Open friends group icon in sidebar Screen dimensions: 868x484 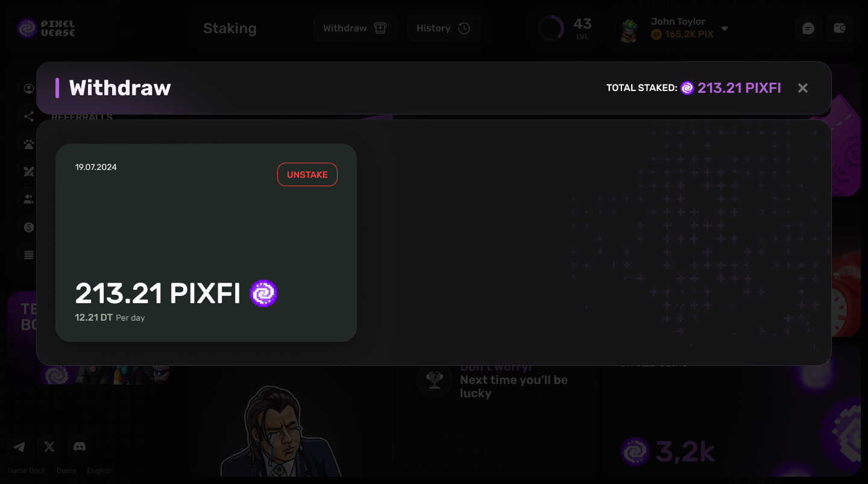click(29, 199)
